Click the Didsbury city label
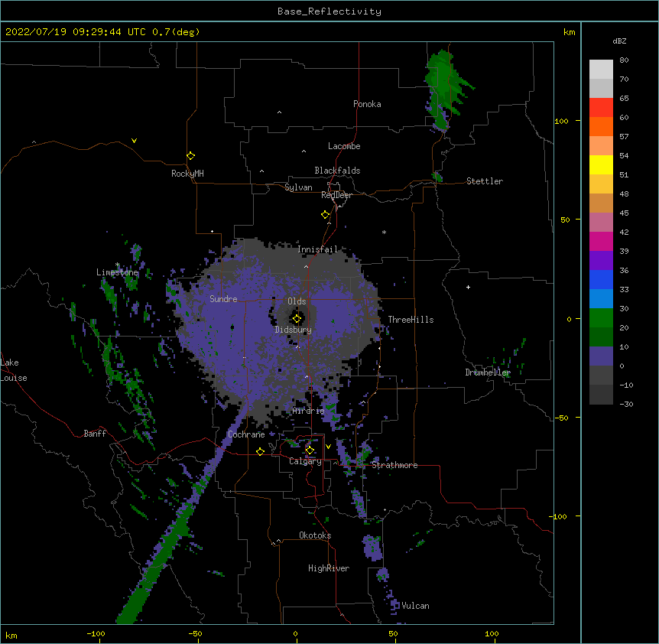Image resolution: width=659 pixels, height=644 pixels. click(x=293, y=330)
